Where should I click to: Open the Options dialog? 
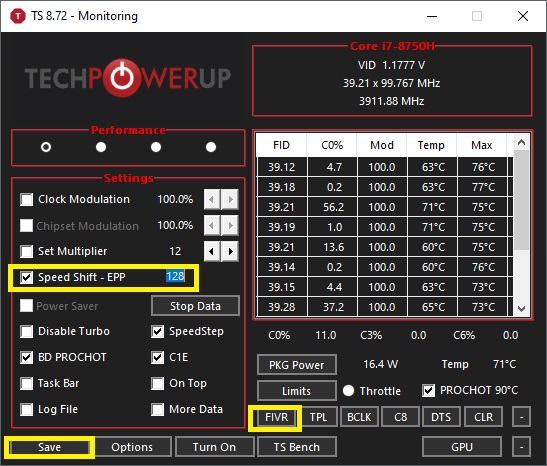tap(132, 447)
